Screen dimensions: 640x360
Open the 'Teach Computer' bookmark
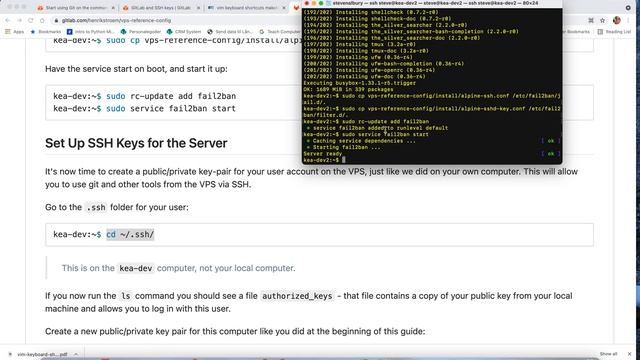click(x=280, y=31)
